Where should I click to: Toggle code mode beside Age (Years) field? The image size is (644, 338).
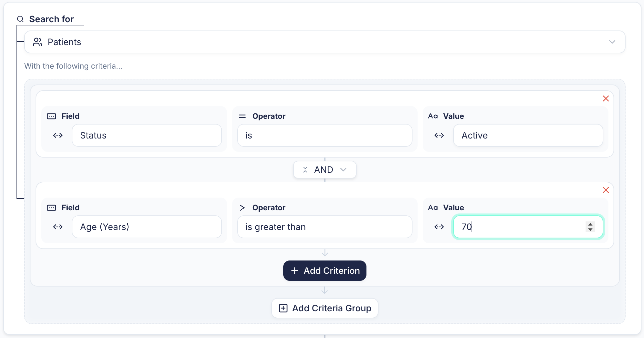pos(58,227)
